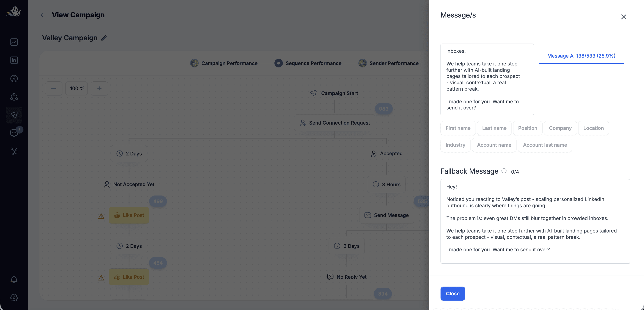Switch to the Message A tab
The width and height of the screenshot is (644, 310).
pyautogui.click(x=581, y=56)
